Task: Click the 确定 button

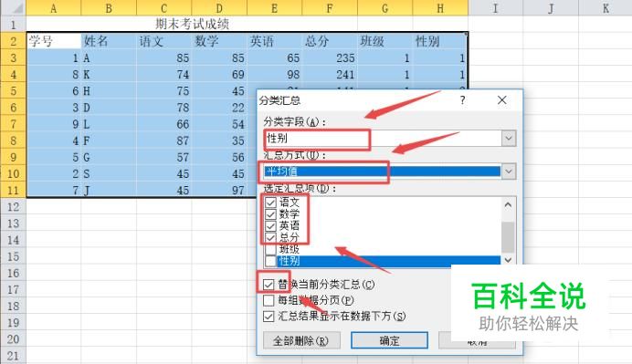Action: [389, 340]
